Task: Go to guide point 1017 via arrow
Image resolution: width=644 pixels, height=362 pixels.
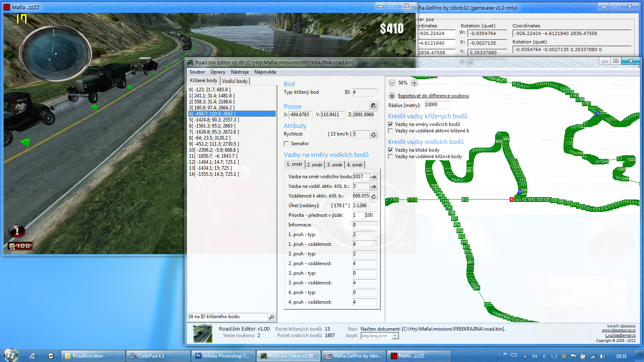Action: [x=374, y=177]
